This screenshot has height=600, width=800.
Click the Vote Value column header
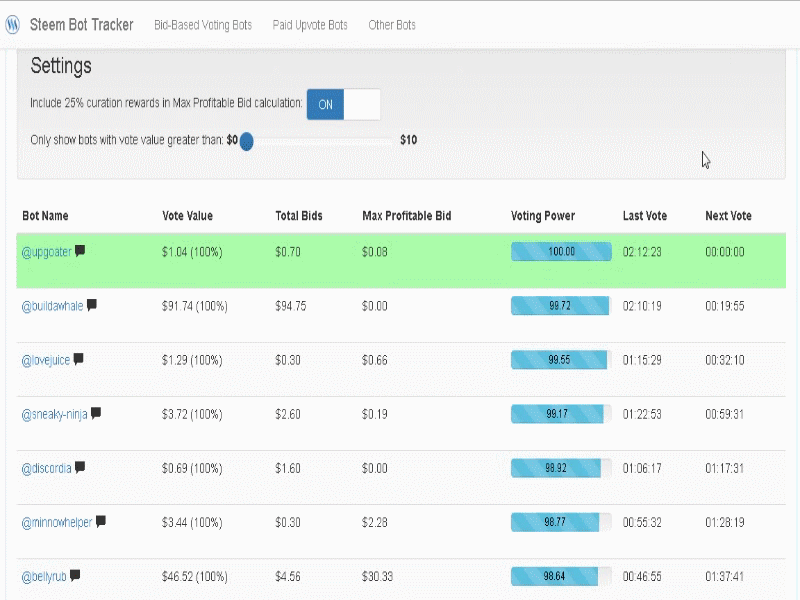[187, 216]
